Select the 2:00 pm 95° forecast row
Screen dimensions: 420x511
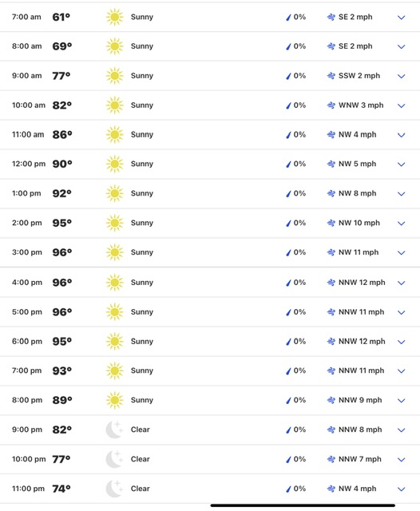(210, 224)
